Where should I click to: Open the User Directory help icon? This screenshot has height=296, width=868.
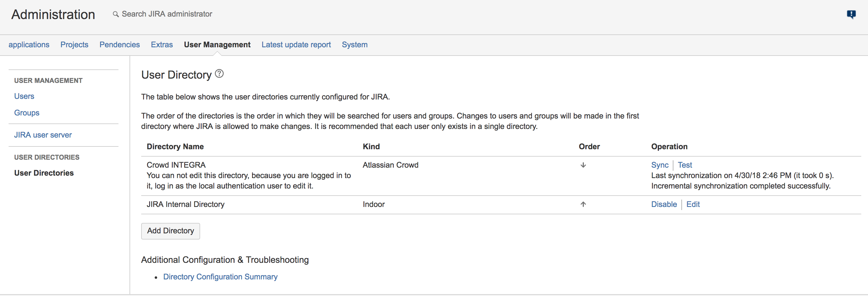coord(219,73)
